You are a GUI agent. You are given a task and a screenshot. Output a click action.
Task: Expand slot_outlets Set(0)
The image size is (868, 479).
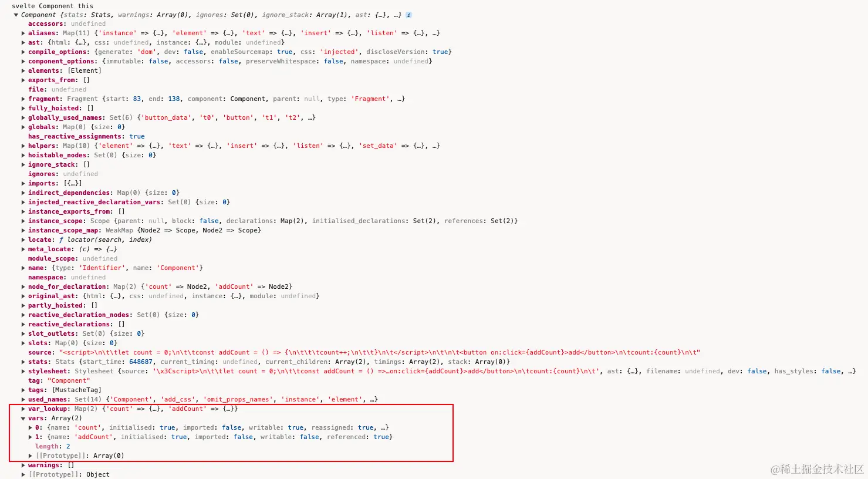click(23, 334)
